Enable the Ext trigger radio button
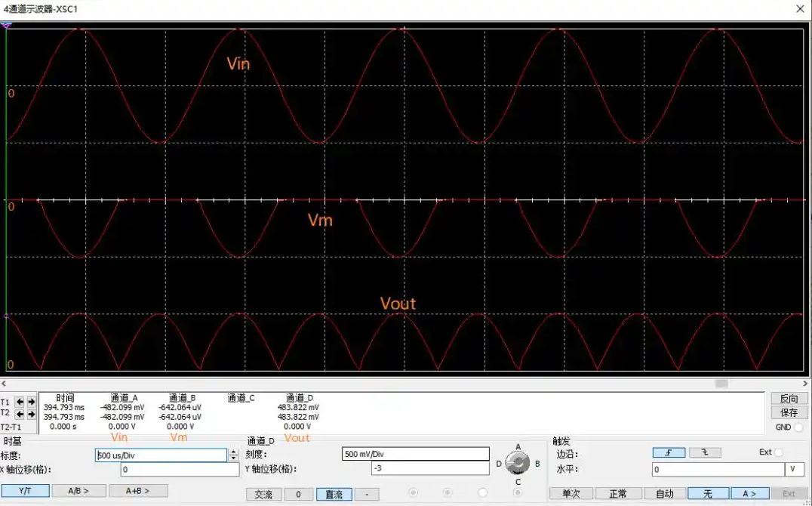Image resolution: width=812 pixels, height=506 pixels. pos(780,452)
